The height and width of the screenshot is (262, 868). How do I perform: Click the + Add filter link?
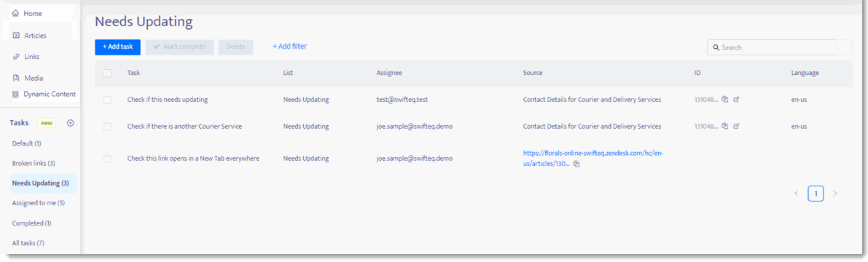coord(289,47)
